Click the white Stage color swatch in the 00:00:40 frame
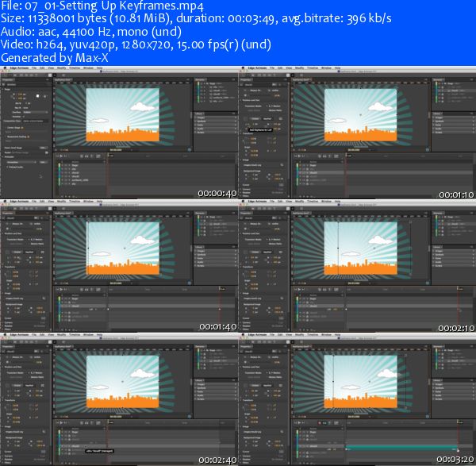The image size is (476, 466). (37, 96)
